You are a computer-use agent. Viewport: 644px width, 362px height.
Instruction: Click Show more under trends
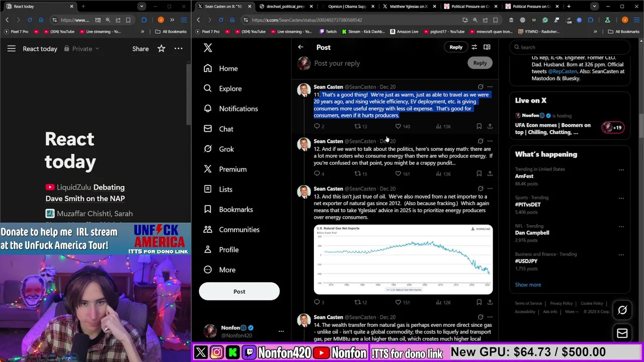click(528, 285)
